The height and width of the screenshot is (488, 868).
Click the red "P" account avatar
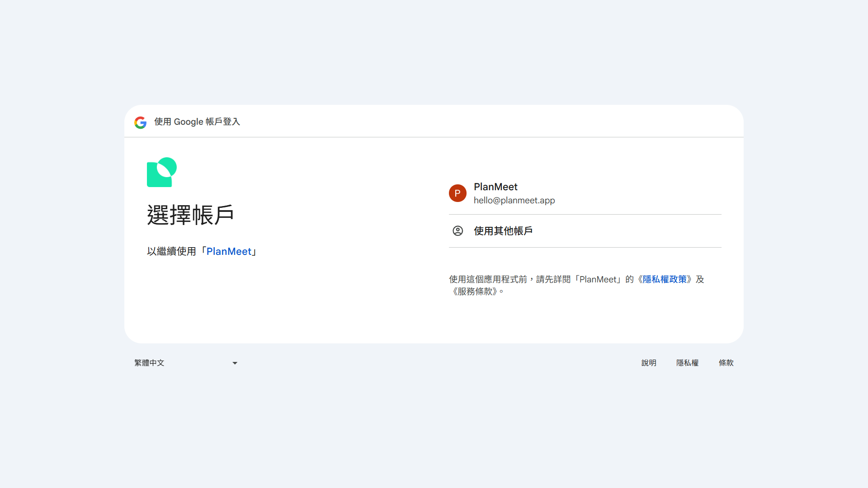[x=458, y=193]
